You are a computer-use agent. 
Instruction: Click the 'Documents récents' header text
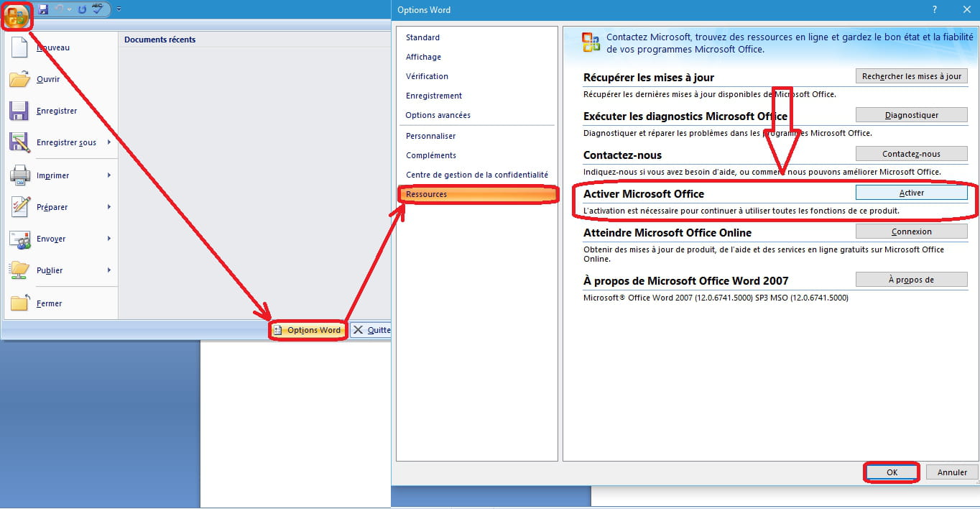point(160,40)
